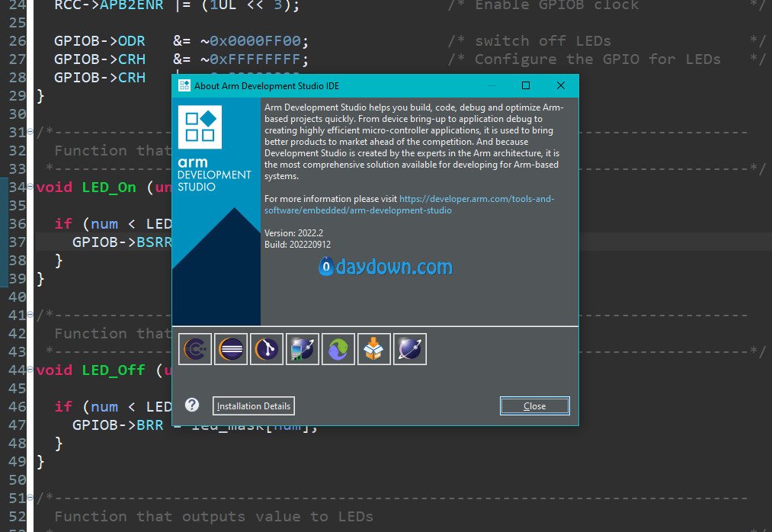This screenshot has width=772, height=532.
Task: Collapse the LED_Off function fold at line 44
Action: [30, 370]
